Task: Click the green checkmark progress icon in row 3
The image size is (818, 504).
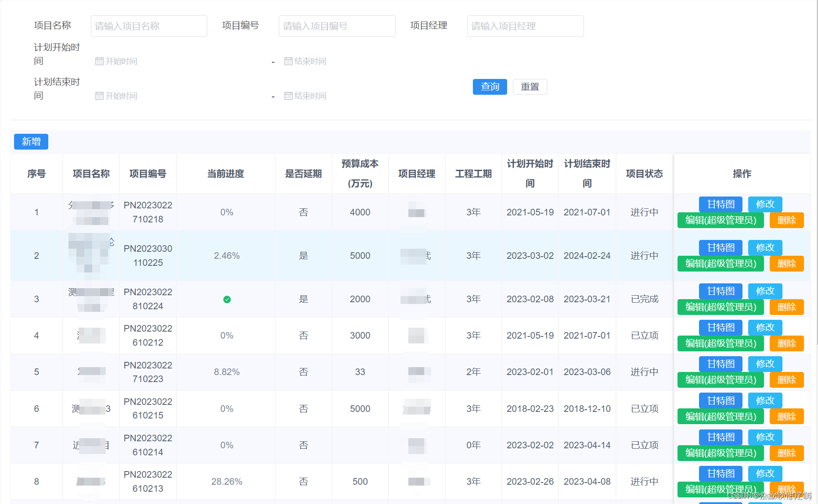Action: point(227,300)
